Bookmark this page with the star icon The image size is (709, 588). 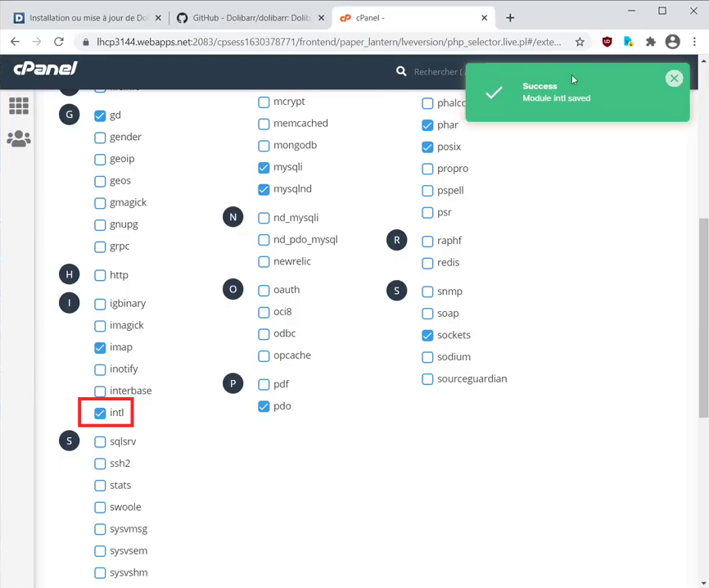click(x=580, y=42)
